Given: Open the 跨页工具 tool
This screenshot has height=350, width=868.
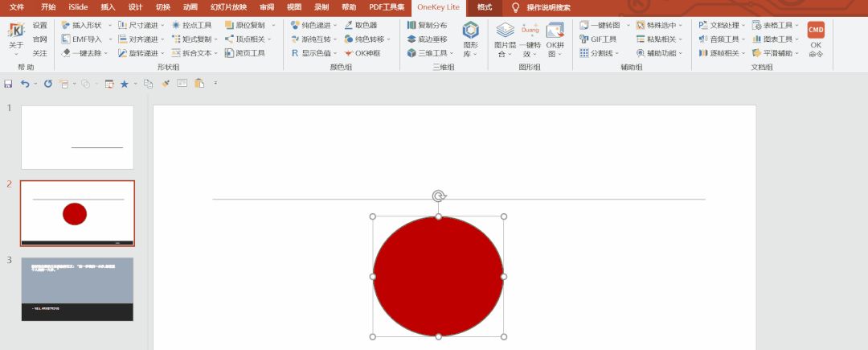Looking at the screenshot, I should tap(244, 53).
